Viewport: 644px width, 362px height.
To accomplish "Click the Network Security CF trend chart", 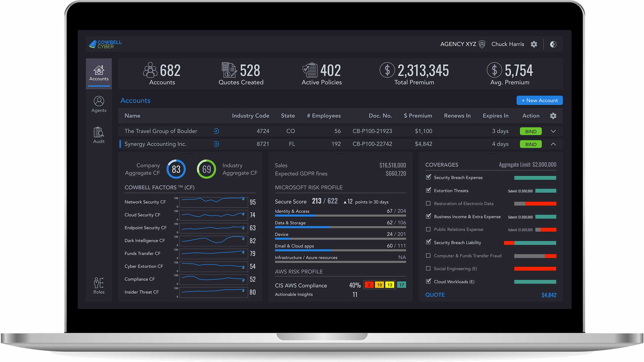I will pos(213,202).
